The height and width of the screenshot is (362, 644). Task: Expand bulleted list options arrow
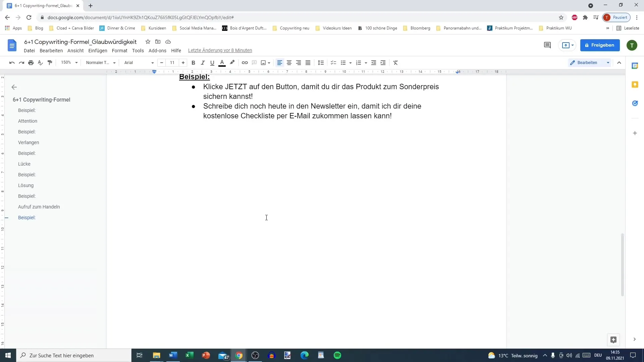[x=351, y=63]
